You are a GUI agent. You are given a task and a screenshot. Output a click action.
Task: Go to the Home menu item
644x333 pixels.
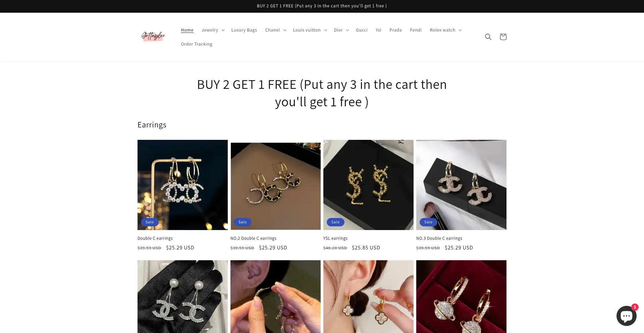pos(187,30)
